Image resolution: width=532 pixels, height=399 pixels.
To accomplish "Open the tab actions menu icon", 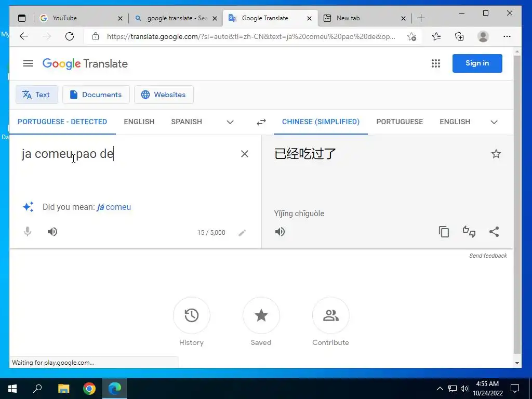I will pos(22,18).
